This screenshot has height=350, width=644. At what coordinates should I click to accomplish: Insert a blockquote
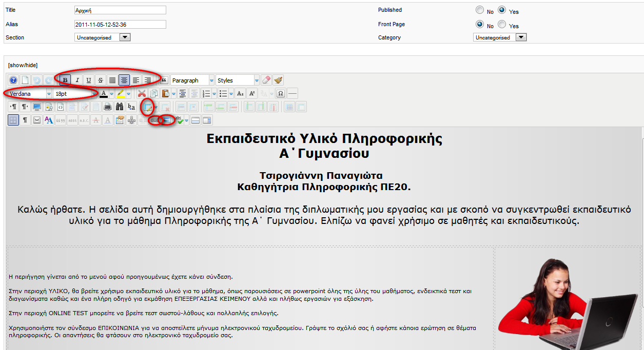(x=164, y=80)
